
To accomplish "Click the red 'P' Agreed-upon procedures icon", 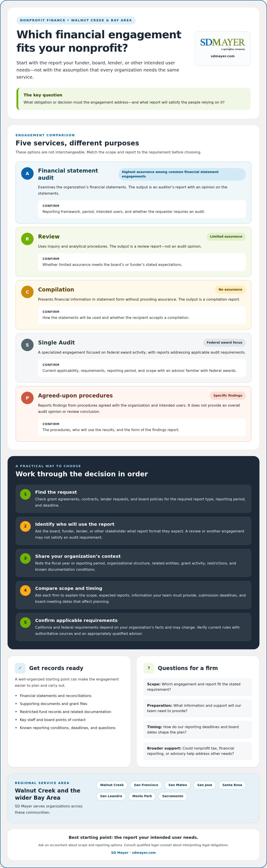I will (x=27, y=398).
